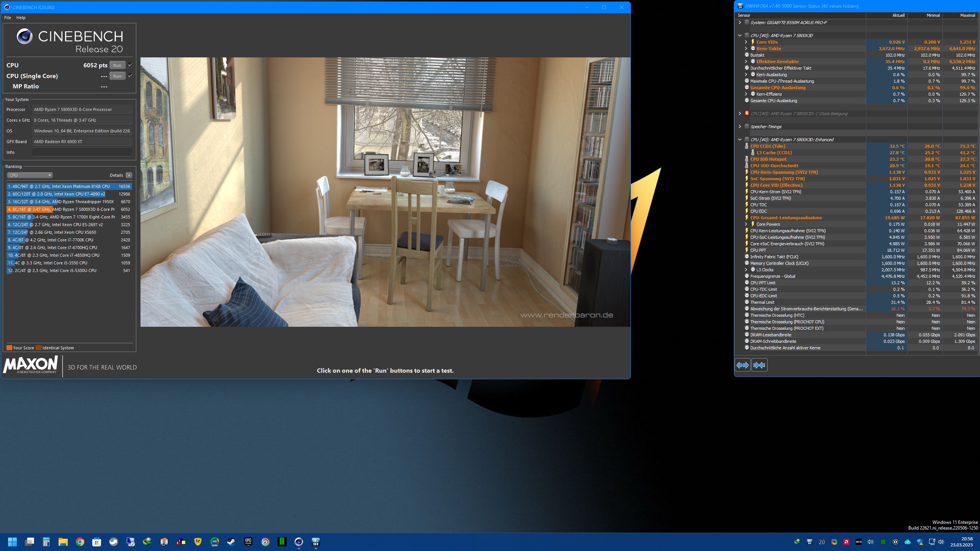Open Windows Security tray icon

point(920,542)
